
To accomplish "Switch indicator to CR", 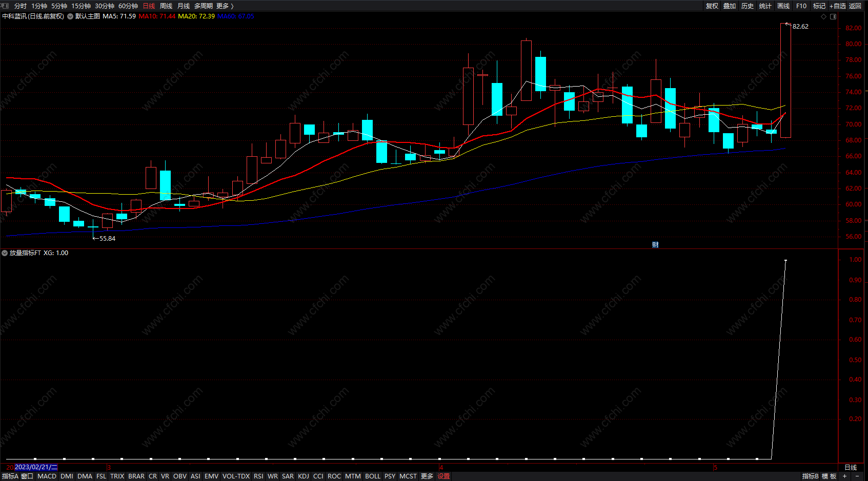I will [153, 476].
